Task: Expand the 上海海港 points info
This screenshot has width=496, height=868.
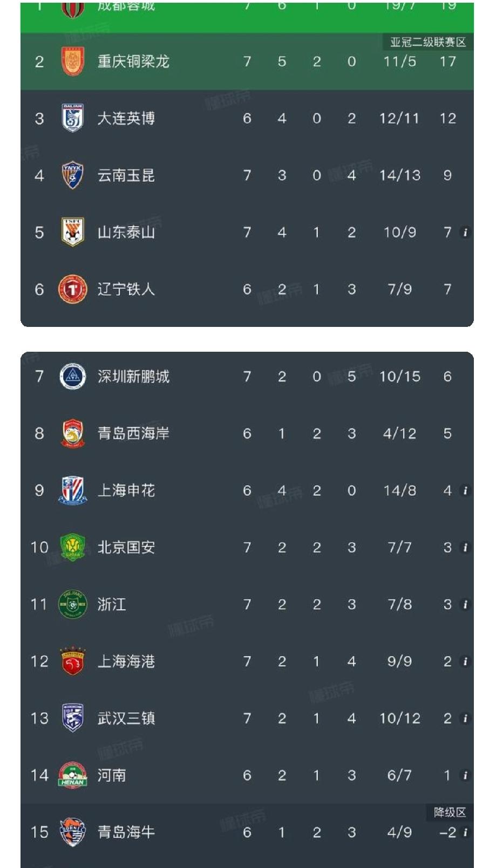Action: [x=465, y=661]
